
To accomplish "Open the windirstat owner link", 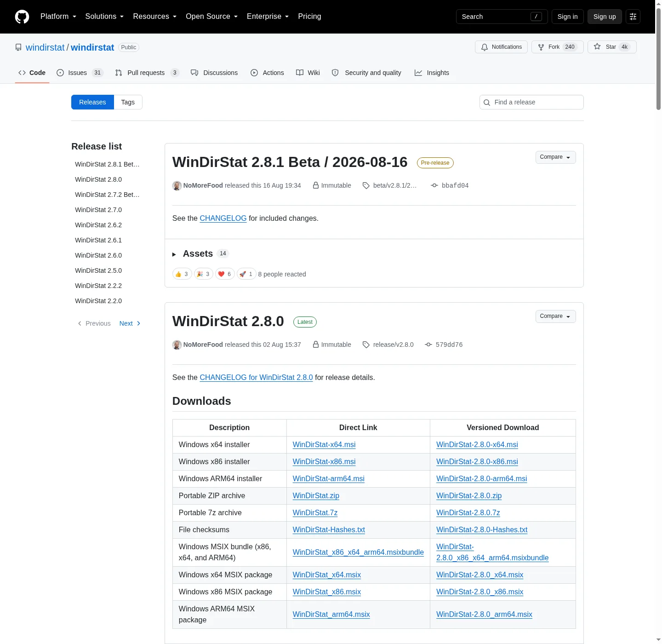I will click(x=45, y=47).
